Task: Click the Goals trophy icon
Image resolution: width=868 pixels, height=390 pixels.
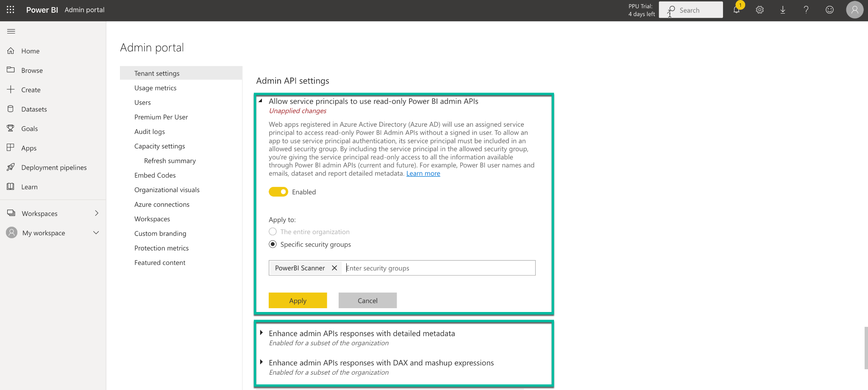Action: point(11,128)
